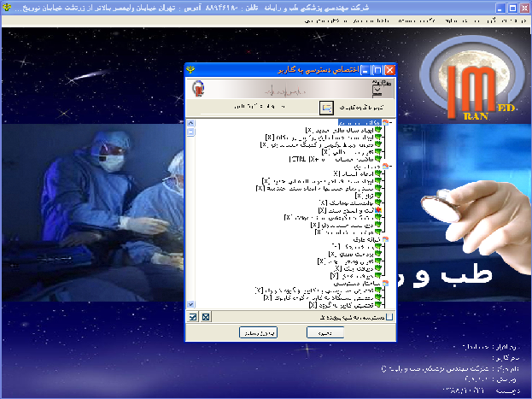Maximize the user access assignment dialog
This screenshot has height=399, width=532.
[377, 70]
